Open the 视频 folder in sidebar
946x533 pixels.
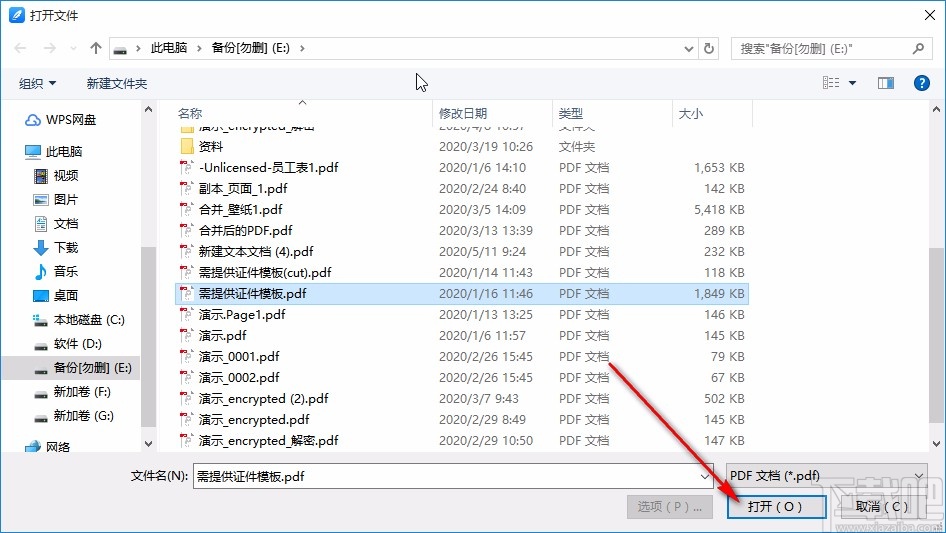click(x=56, y=176)
